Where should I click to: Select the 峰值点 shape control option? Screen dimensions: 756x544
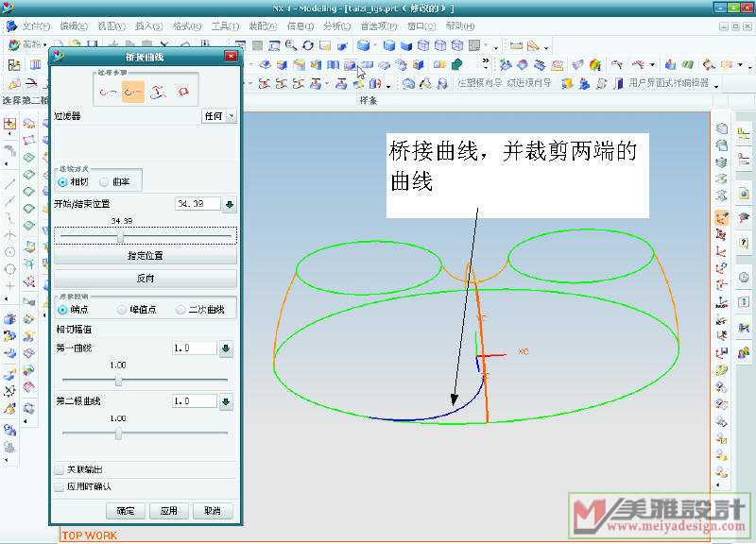(x=122, y=309)
